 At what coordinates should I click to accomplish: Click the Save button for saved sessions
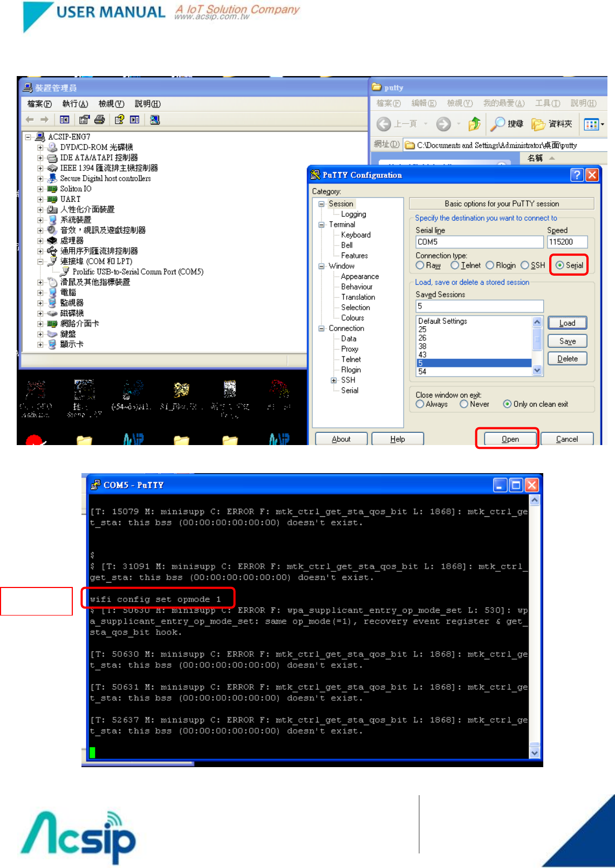pos(568,341)
